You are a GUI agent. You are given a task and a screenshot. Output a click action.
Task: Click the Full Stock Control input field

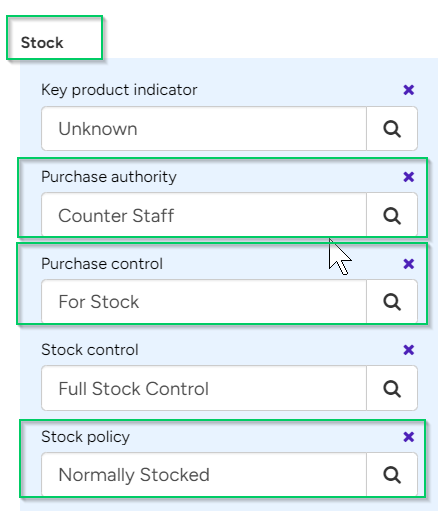click(x=204, y=388)
